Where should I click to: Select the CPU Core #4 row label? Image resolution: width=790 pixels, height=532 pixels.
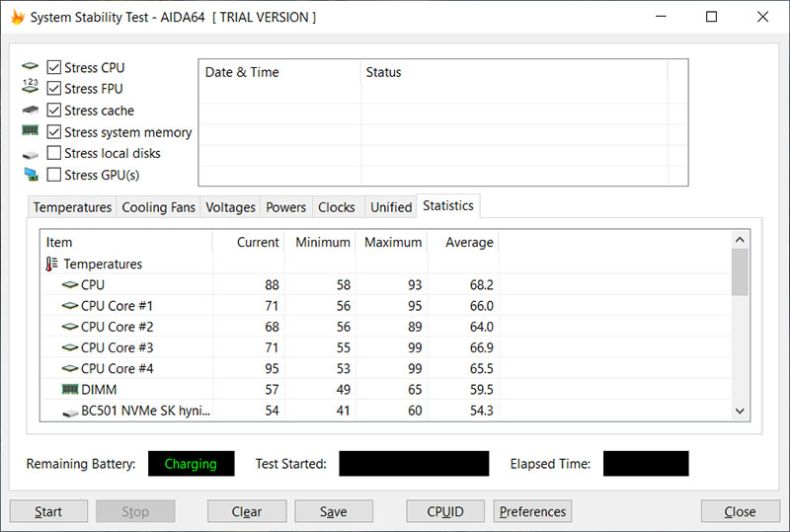pos(117,369)
